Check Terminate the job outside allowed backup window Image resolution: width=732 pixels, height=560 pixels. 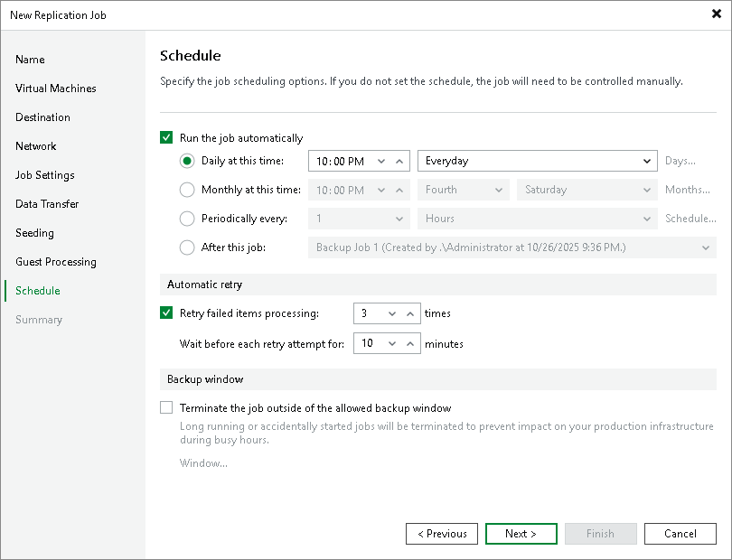(x=166, y=407)
